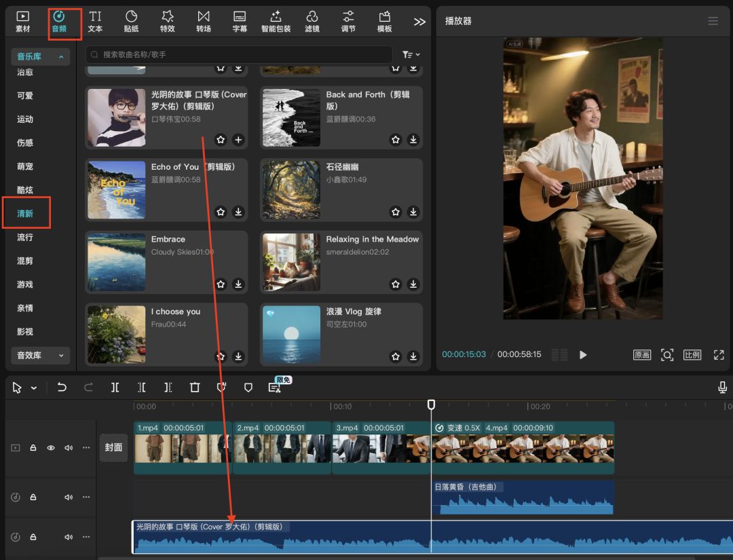Download the Embrace music track

point(238,284)
